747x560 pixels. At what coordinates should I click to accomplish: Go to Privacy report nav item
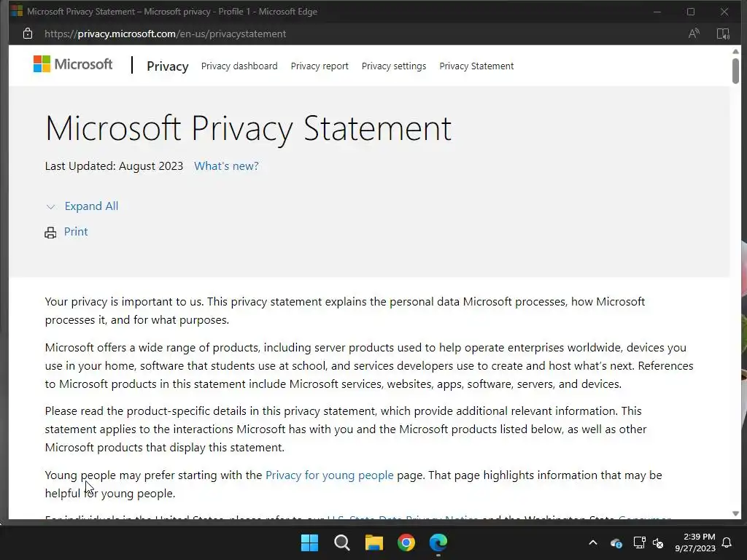click(x=320, y=66)
